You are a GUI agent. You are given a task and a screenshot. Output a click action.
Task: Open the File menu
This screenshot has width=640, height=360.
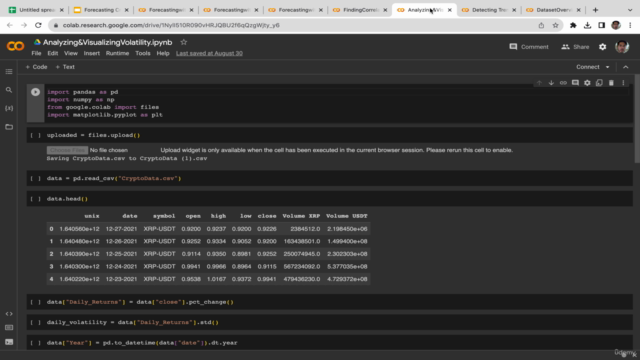click(x=36, y=53)
